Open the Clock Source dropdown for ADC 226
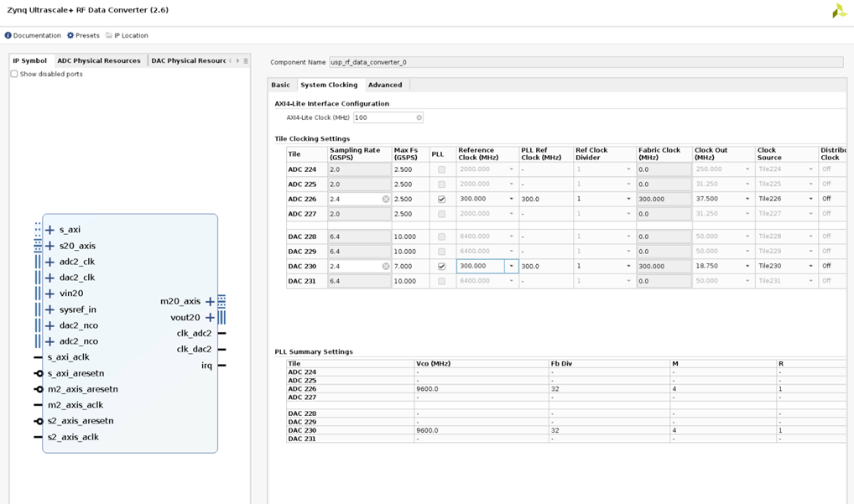 point(809,199)
